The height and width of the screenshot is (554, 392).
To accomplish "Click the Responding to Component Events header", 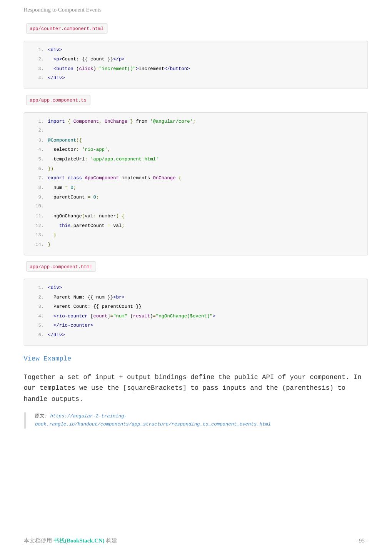I will coord(62,10).
